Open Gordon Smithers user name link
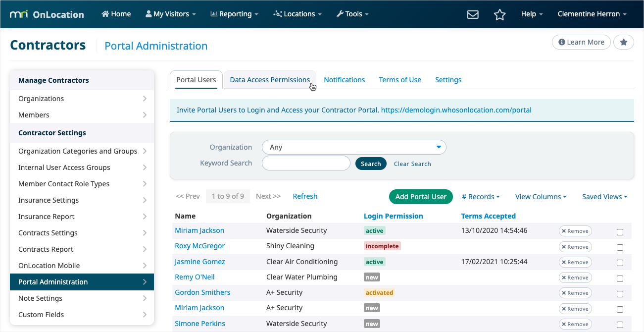This screenshot has height=332, width=644. click(202, 292)
